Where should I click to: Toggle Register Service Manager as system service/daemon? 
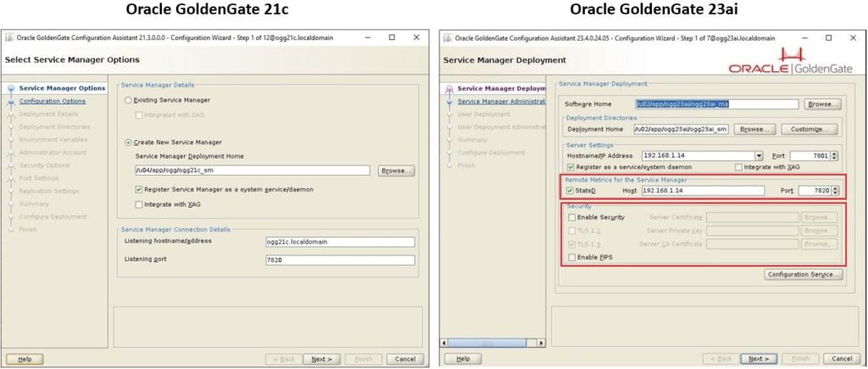coord(139,189)
